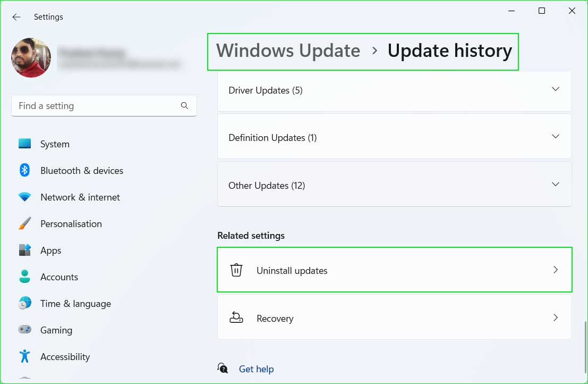Select the Accounts label in the sidebar

coord(59,277)
